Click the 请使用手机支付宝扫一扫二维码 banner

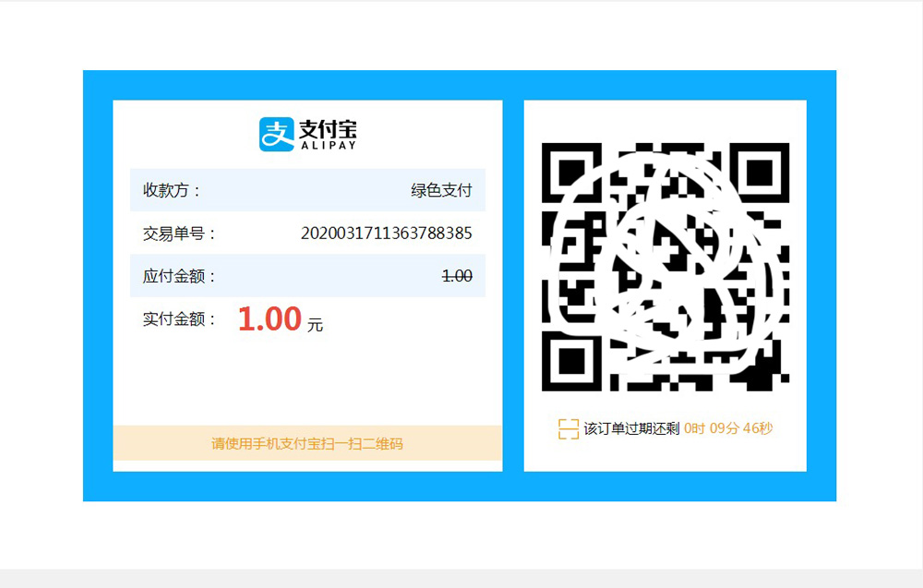(307, 443)
